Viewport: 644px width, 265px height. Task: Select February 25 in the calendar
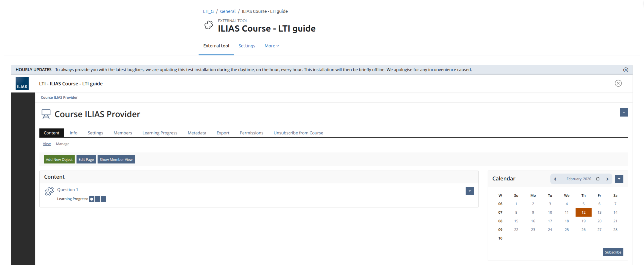(567, 230)
